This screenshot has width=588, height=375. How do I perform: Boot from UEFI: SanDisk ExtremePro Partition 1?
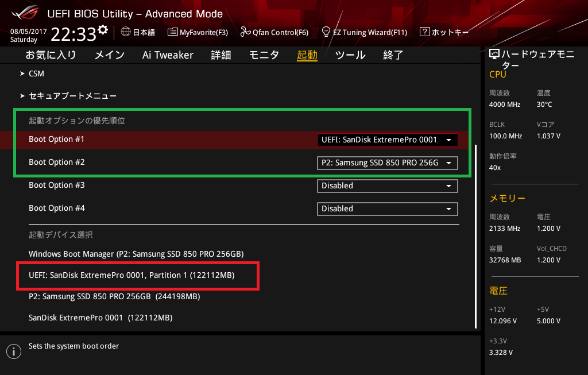coord(131,275)
